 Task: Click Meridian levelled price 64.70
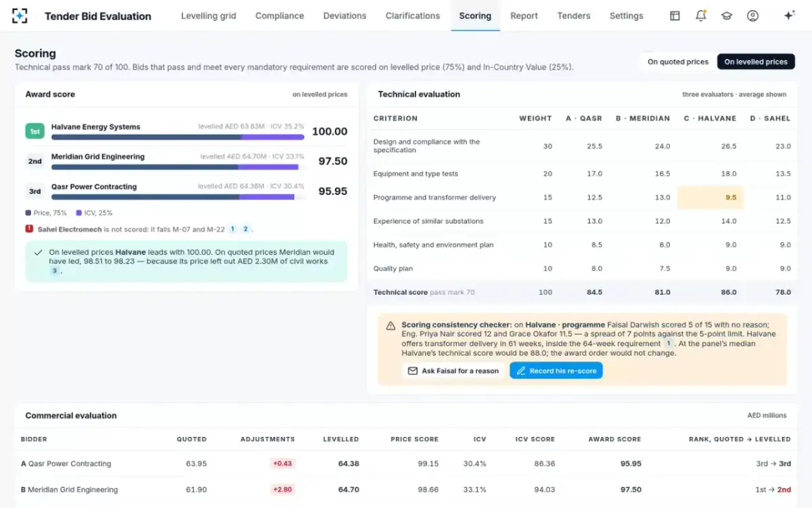click(x=348, y=490)
